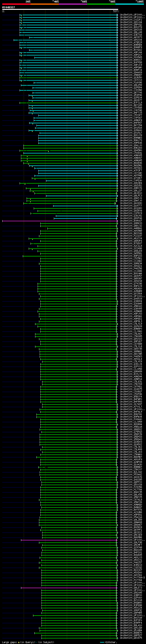
Task: Open hit UniRef100_B4GED5
Action: (x=131, y=555)
